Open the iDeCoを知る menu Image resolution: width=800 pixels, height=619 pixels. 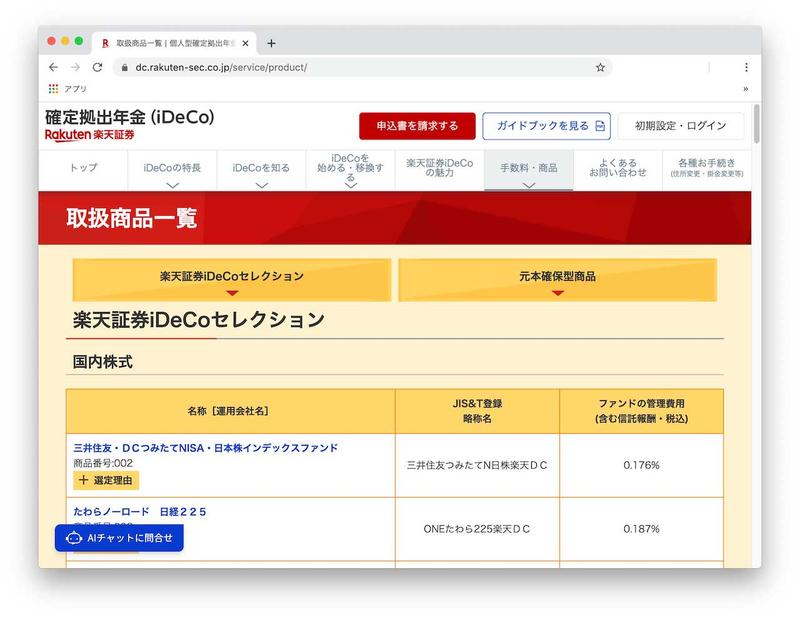tap(261, 170)
